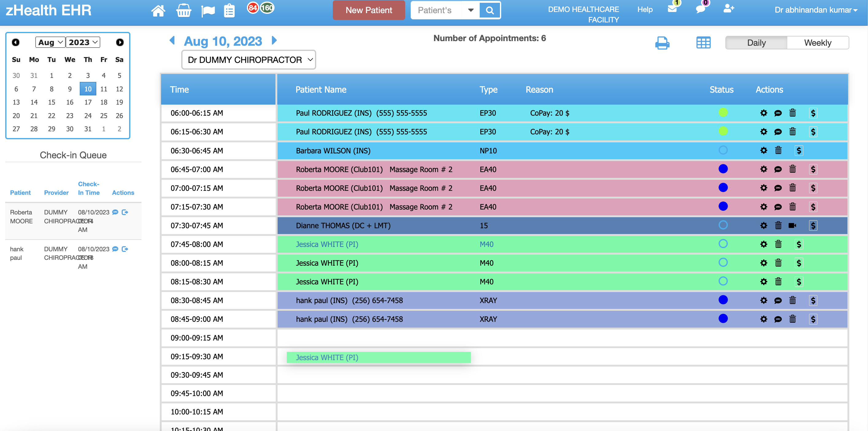Expand the Dr DUMMY CHIROPRACTOR provider dropdown
Image resolution: width=868 pixels, height=431 pixels.
pos(249,60)
